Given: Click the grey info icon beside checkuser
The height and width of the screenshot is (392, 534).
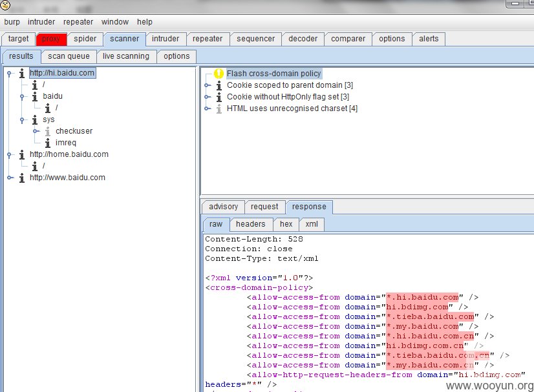Looking at the screenshot, I should click(x=48, y=131).
